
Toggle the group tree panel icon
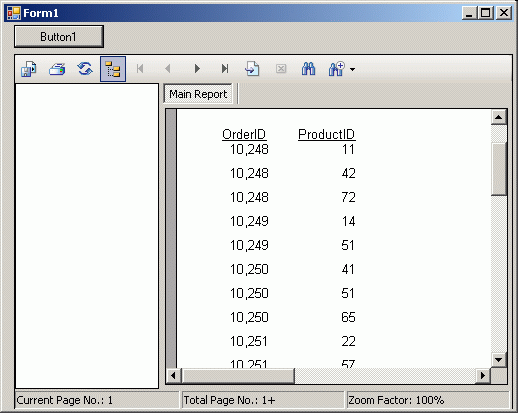pyautogui.click(x=113, y=69)
